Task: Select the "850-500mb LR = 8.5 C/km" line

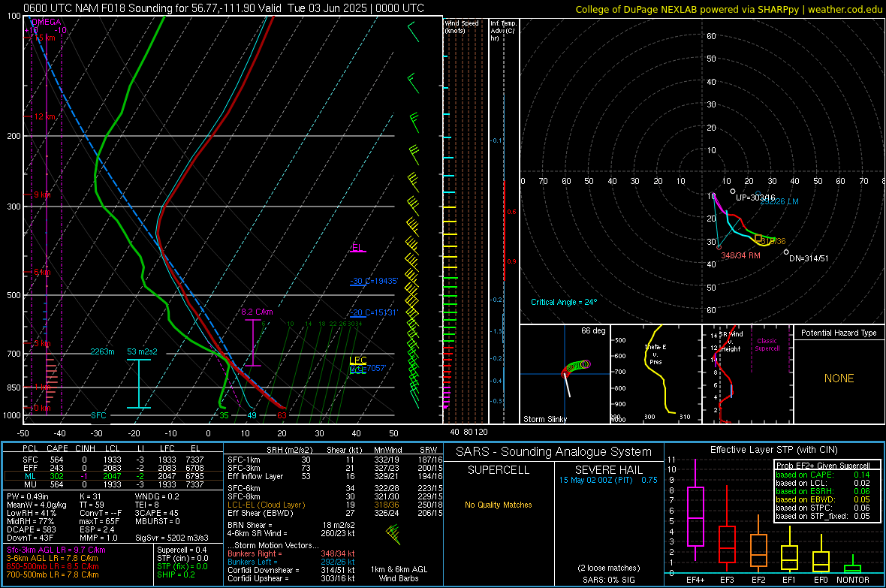Action: point(53,566)
